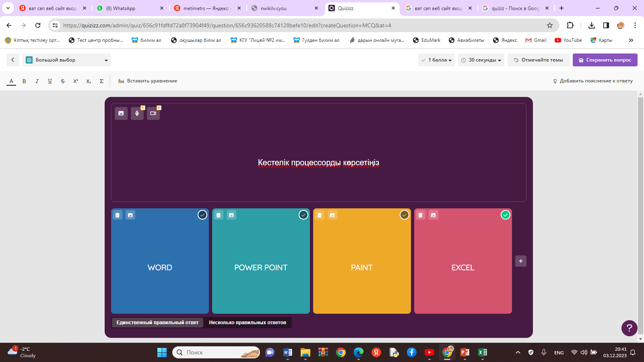Mark WORD as the correct answer
This screenshot has height=362, width=644.
coord(202,215)
